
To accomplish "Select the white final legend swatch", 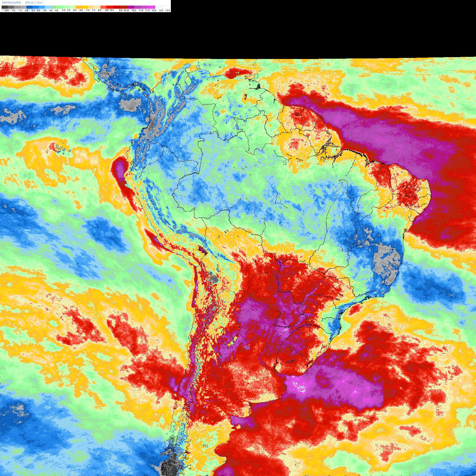I will (x=166, y=7).
